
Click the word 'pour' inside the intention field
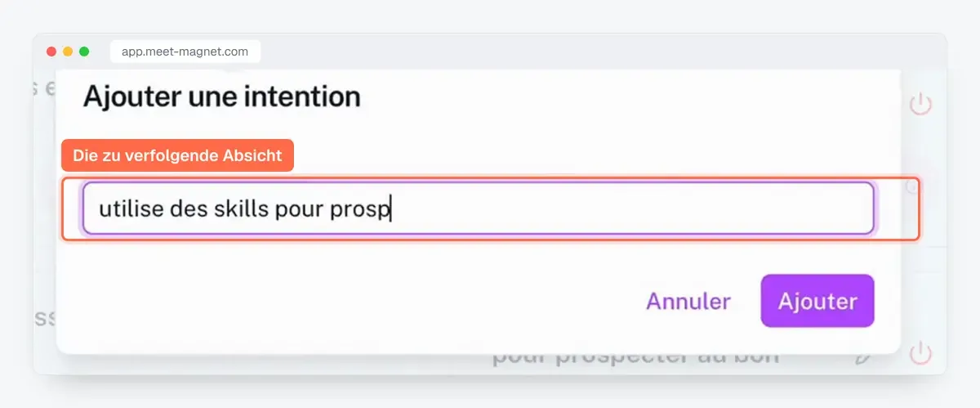[x=299, y=210]
